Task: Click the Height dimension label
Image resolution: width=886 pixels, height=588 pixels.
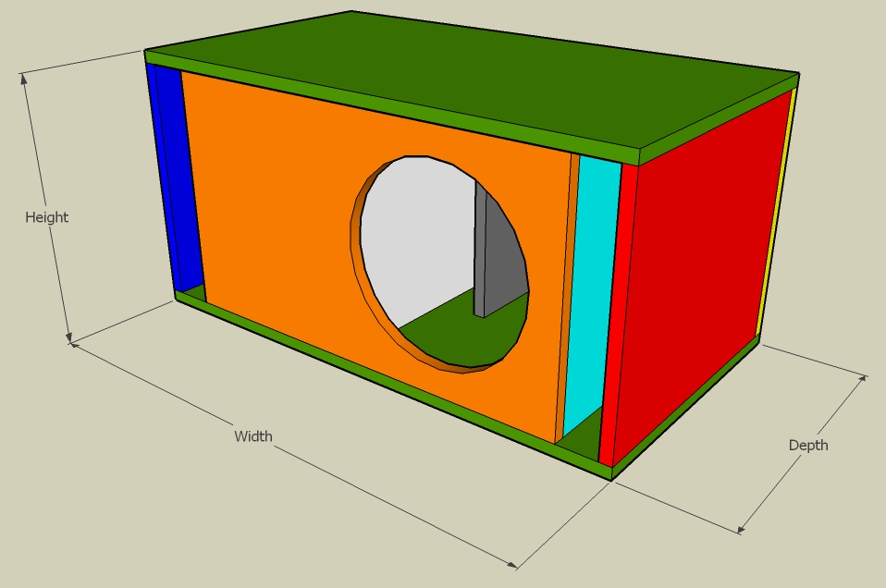Action: (x=46, y=217)
